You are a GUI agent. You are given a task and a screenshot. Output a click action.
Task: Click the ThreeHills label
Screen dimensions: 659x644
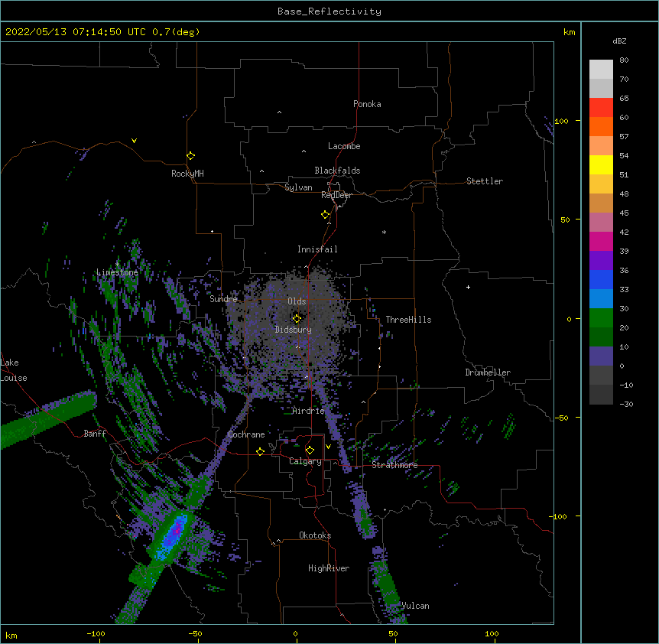point(408,320)
